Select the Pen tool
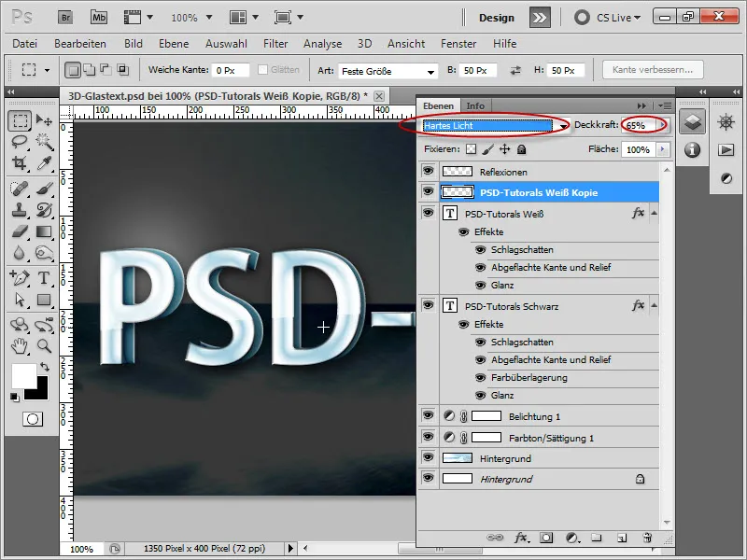This screenshot has width=747, height=560. (20, 277)
